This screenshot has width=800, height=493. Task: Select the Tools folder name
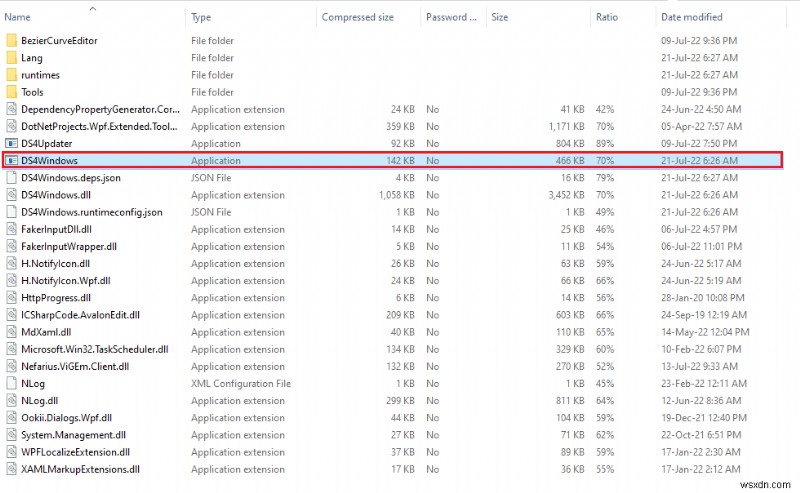click(32, 92)
